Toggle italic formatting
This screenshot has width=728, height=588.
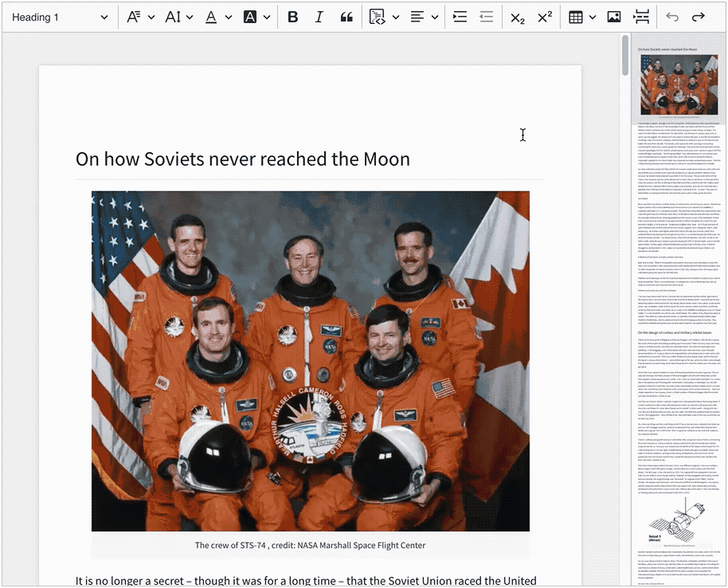(319, 18)
